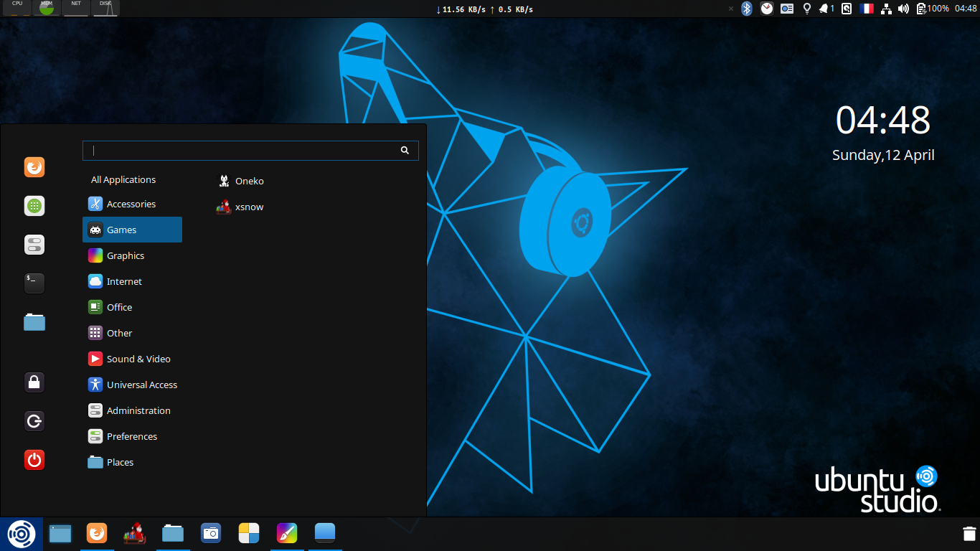Click the search magnifier icon
Image resolution: width=980 pixels, height=551 pixels.
[x=405, y=150]
